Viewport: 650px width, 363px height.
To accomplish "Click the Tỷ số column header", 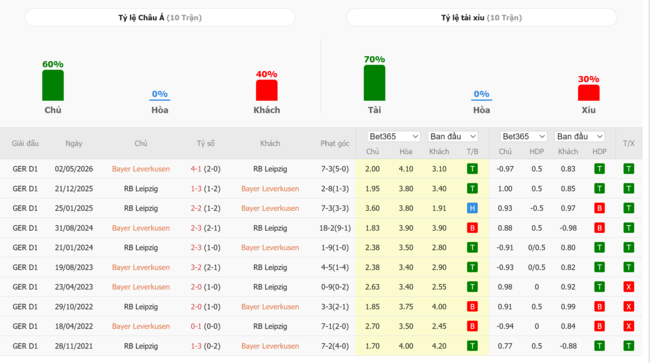I will [206, 143].
